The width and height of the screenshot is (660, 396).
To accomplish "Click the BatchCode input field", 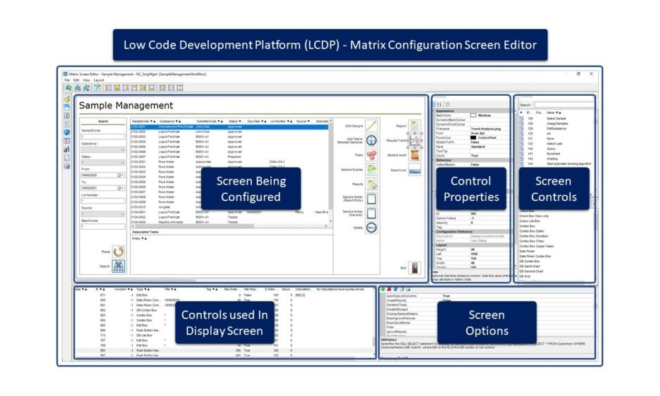I will click(x=103, y=227).
